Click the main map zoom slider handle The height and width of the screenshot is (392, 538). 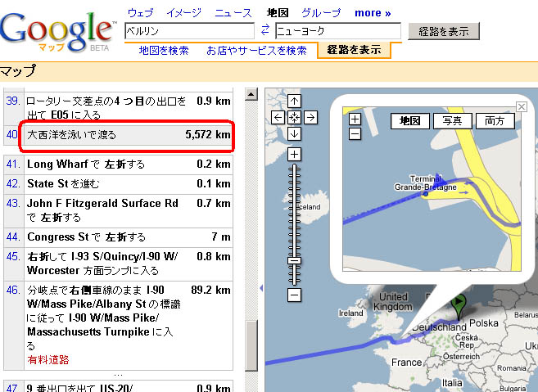click(x=294, y=261)
